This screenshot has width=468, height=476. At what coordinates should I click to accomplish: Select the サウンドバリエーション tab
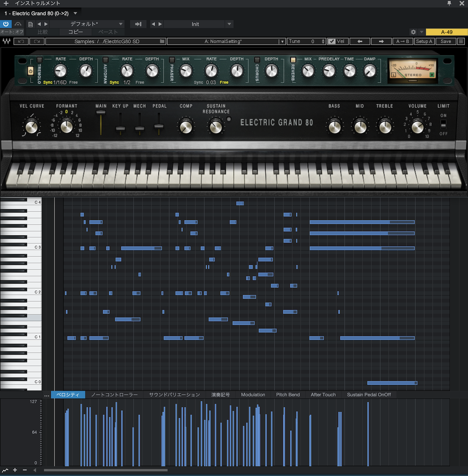tap(174, 395)
